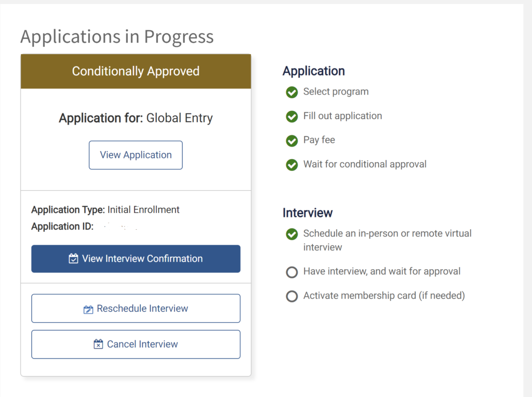The height and width of the screenshot is (397, 532).
Task: Click the Application checklist section heading
Action: click(313, 71)
